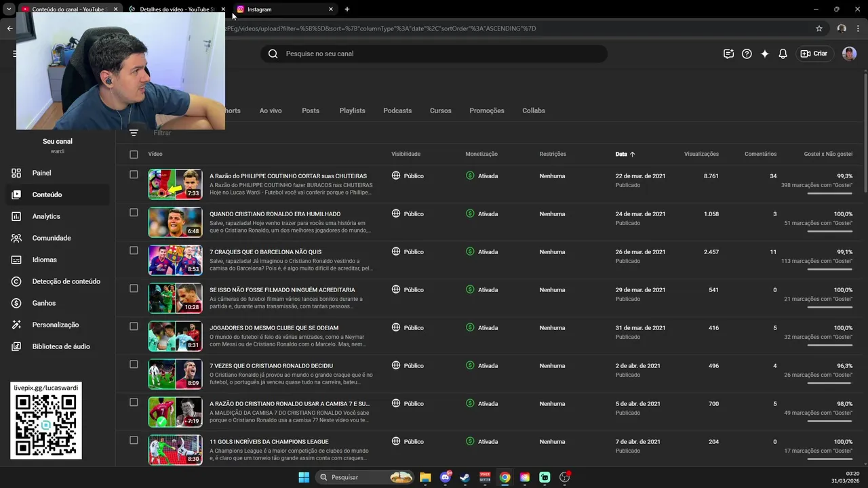
Task: Switch to the Ao vivo tab
Action: 271,110
